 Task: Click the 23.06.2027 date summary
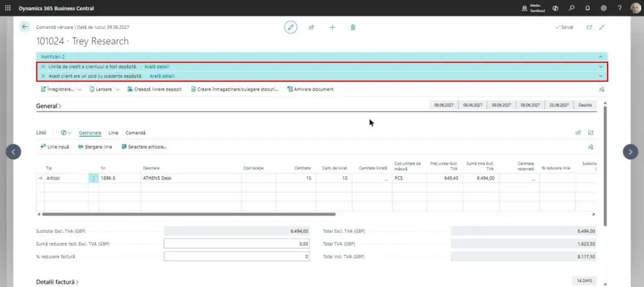(x=559, y=105)
